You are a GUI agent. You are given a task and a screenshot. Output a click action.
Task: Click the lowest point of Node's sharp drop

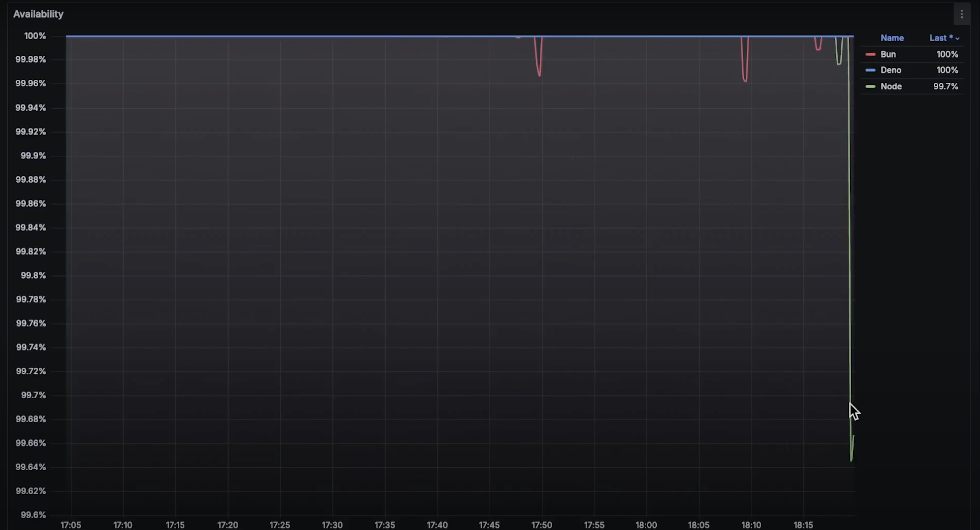(x=851, y=460)
